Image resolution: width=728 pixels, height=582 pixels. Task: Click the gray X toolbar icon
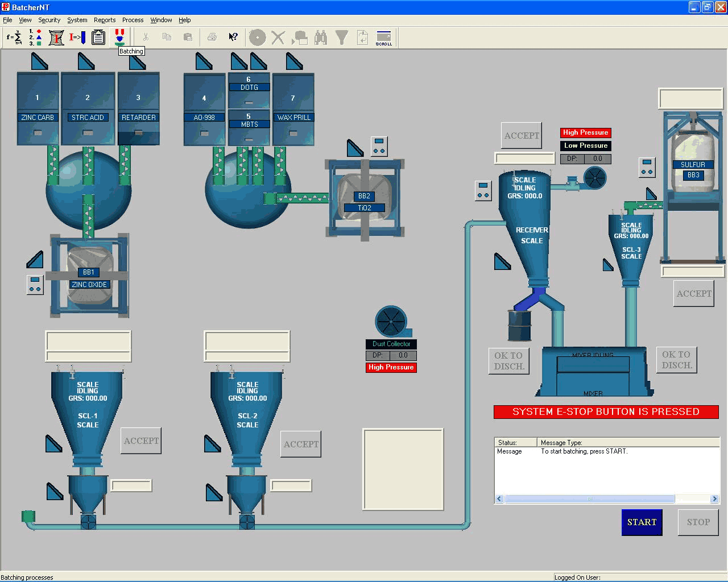pyautogui.click(x=278, y=38)
